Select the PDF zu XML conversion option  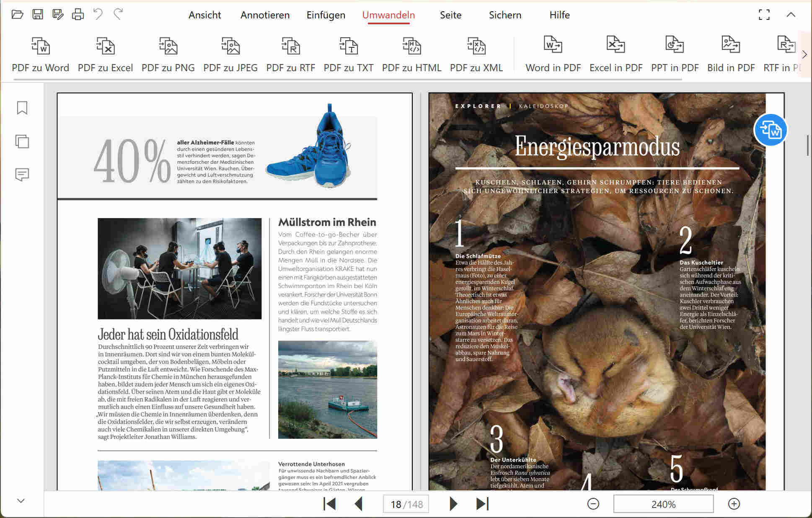476,54
